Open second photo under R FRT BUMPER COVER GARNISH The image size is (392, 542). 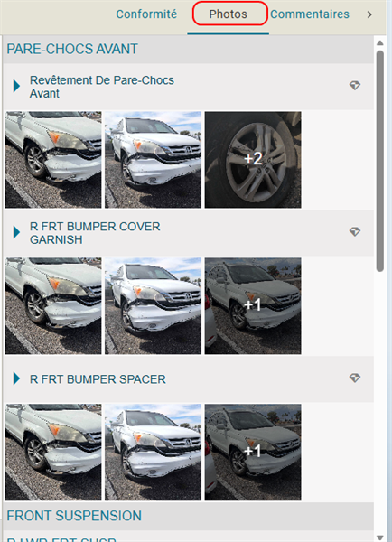tap(153, 305)
